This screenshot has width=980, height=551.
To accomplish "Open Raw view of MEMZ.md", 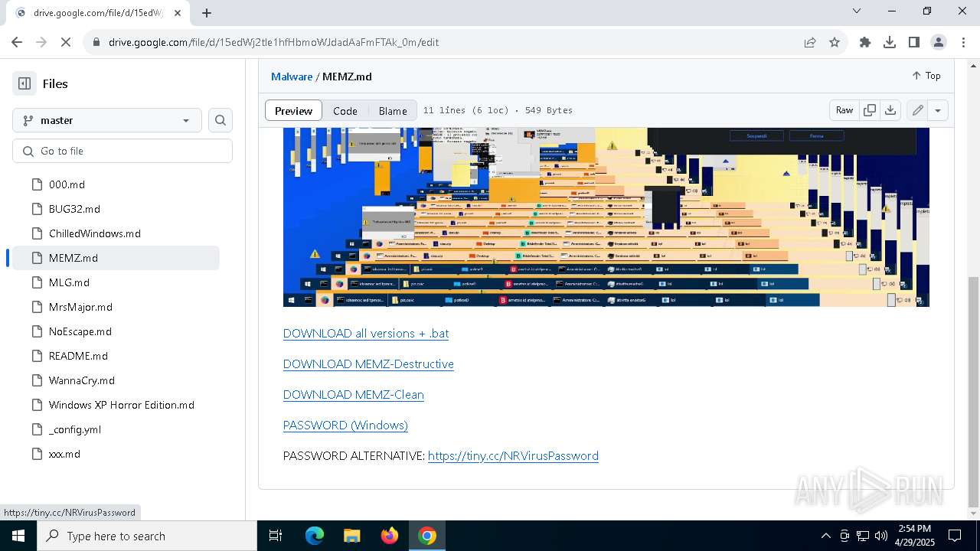I will [844, 110].
